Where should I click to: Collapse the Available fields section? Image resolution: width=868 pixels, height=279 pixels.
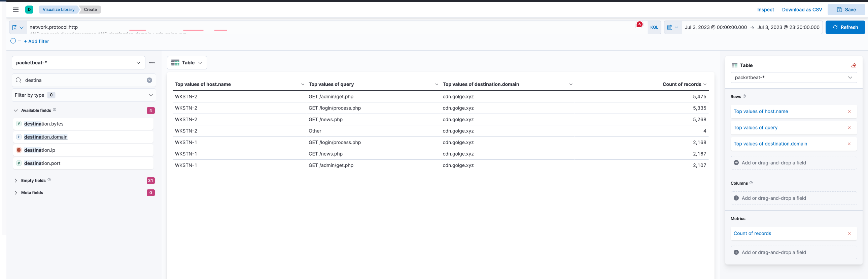[15, 110]
